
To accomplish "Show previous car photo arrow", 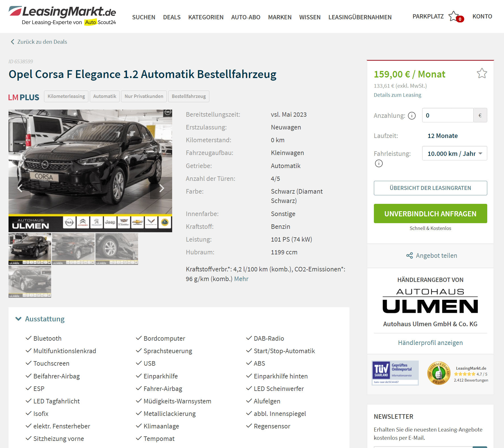I will (20, 188).
